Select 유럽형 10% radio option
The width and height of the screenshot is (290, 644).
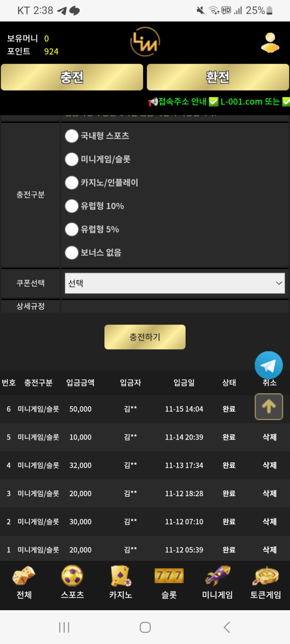point(72,206)
